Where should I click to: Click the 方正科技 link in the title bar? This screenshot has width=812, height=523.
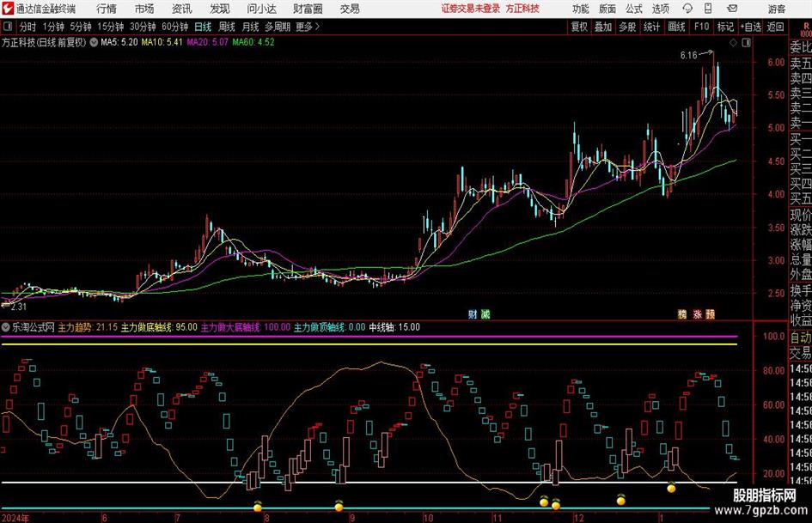[x=522, y=9]
